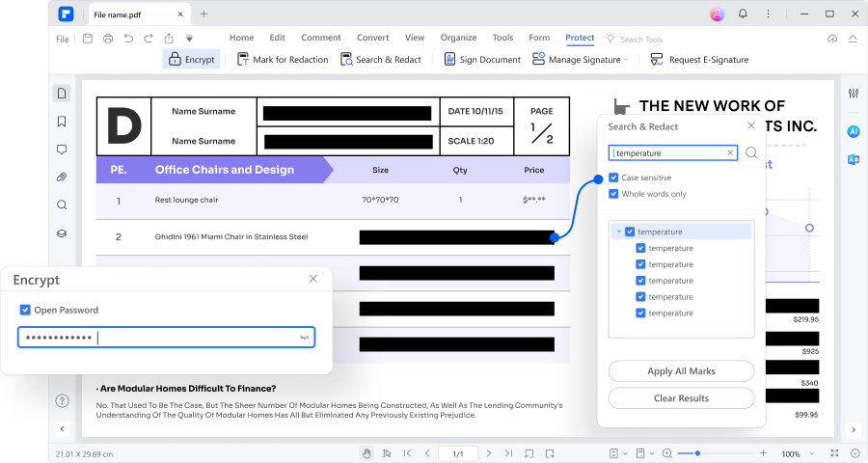Redo the last action

tap(149, 39)
